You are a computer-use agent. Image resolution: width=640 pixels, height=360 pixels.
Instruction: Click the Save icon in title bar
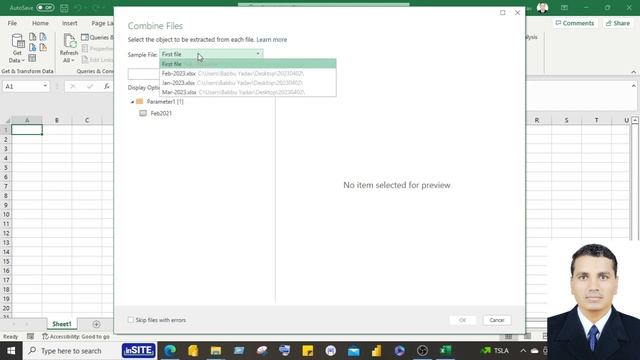click(x=64, y=8)
